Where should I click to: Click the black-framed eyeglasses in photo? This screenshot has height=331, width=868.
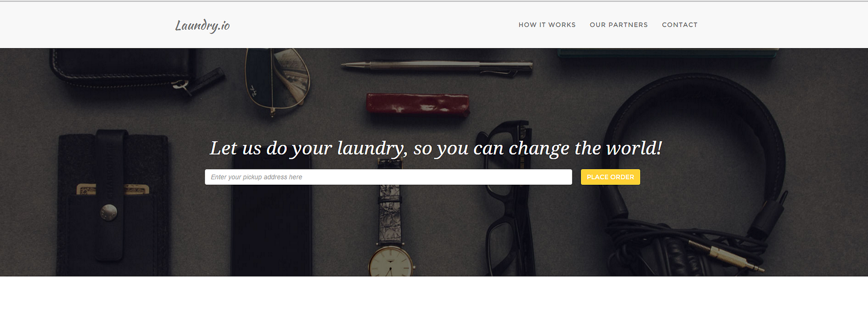tap(507, 200)
